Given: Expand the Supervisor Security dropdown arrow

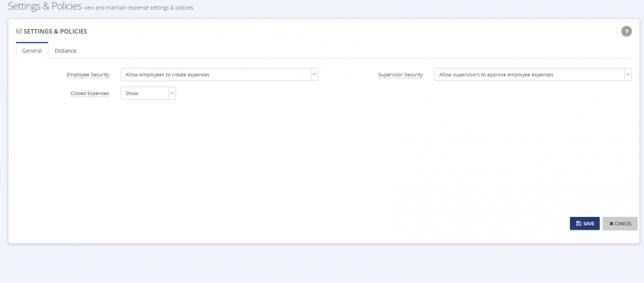Looking at the screenshot, I should [x=627, y=74].
